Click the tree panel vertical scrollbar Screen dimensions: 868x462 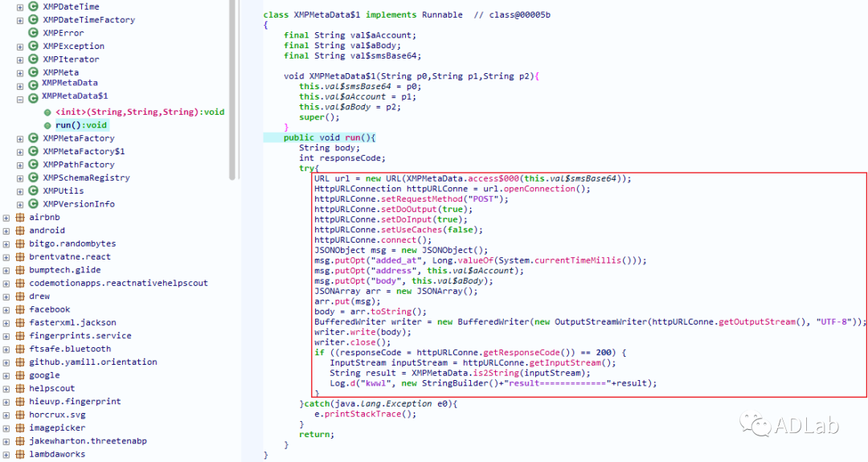(x=232, y=88)
